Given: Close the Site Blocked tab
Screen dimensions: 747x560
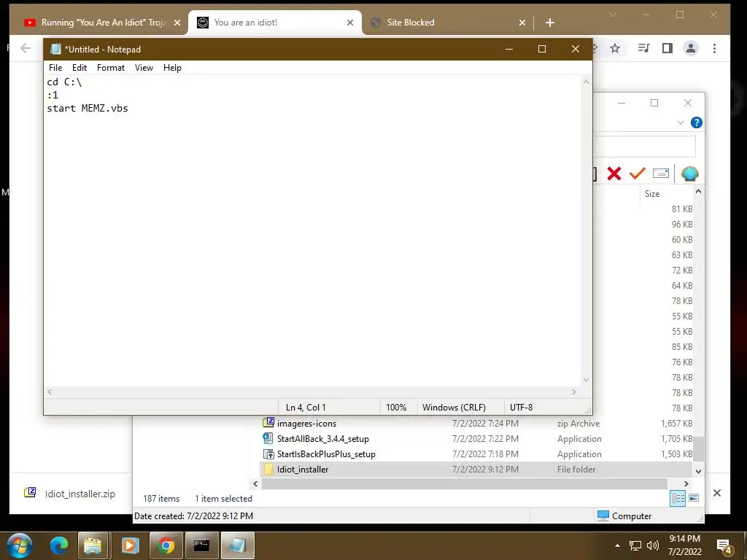Looking at the screenshot, I should click(x=522, y=23).
